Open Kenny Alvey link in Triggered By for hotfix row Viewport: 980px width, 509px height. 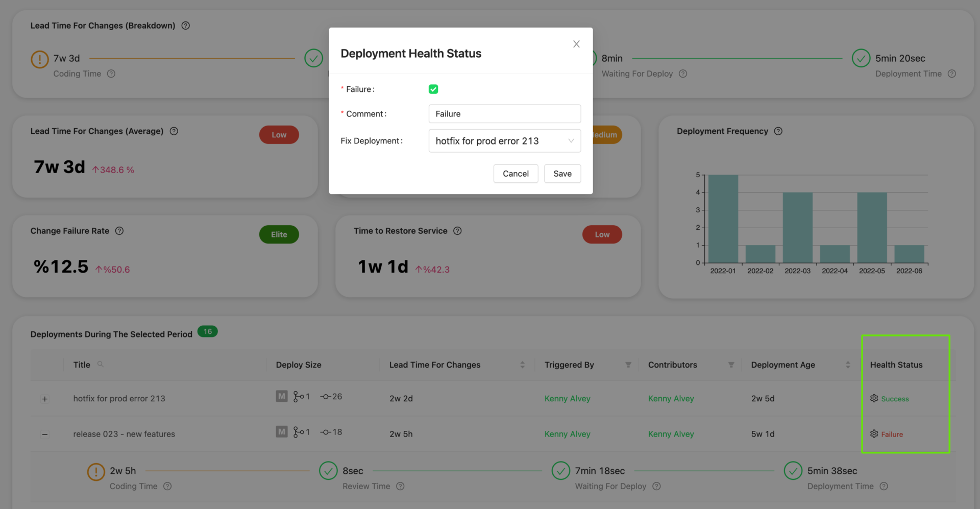[567, 399]
